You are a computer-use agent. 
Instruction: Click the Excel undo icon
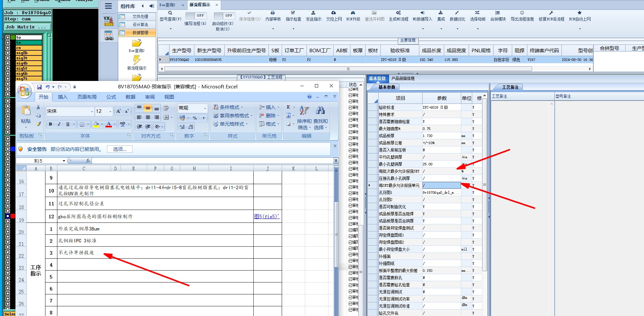point(48,87)
